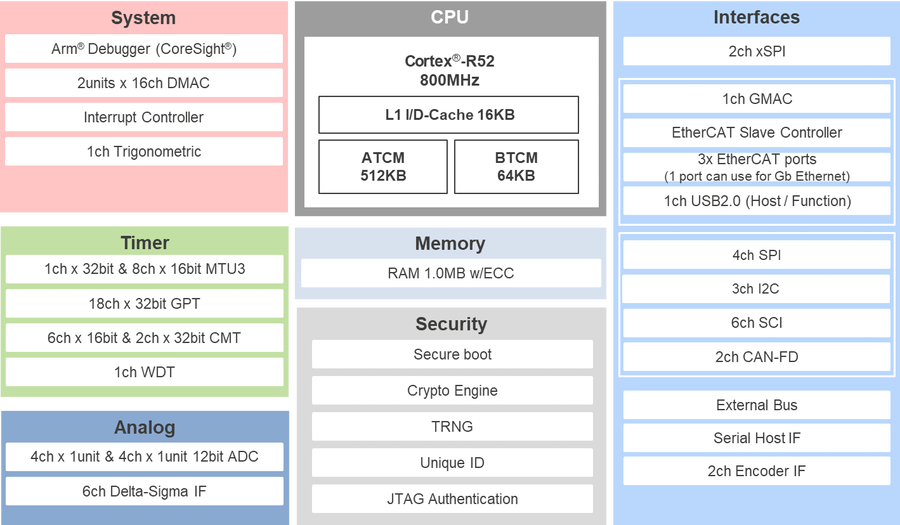The height and width of the screenshot is (525, 900).
Task: Click the L1 I/D-Cache 16KB box
Action: pos(449,115)
